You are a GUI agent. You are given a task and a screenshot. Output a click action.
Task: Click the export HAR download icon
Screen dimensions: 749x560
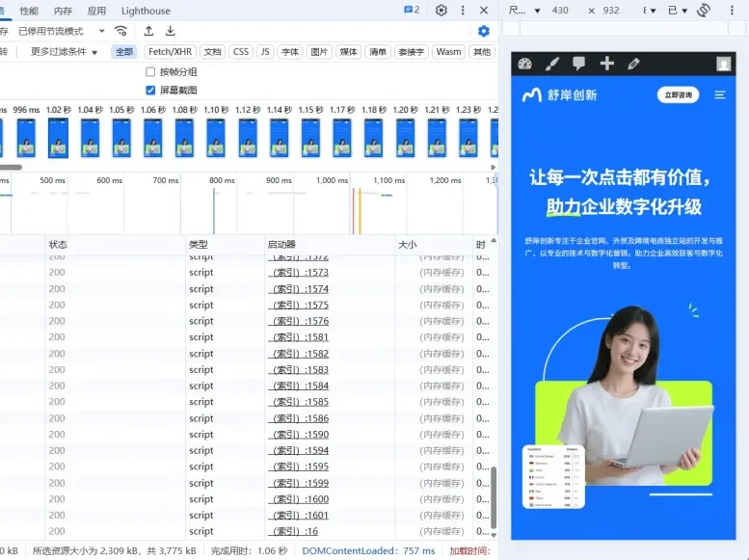[171, 31]
